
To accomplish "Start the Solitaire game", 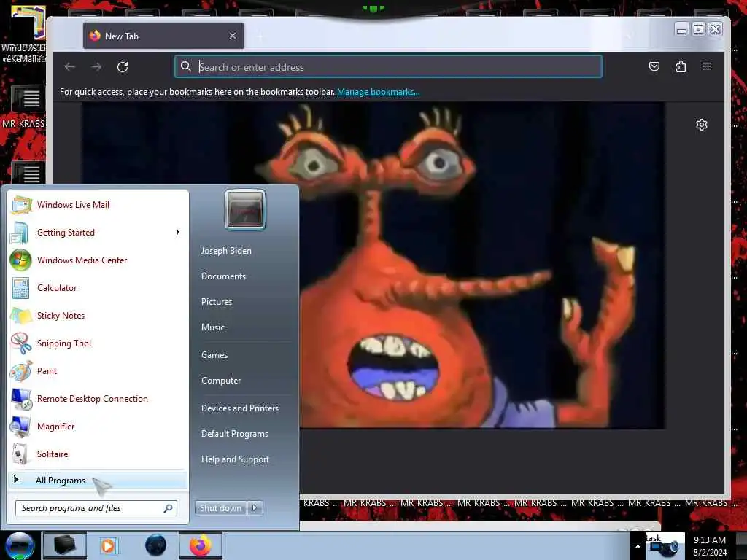I will pyautogui.click(x=98, y=454).
